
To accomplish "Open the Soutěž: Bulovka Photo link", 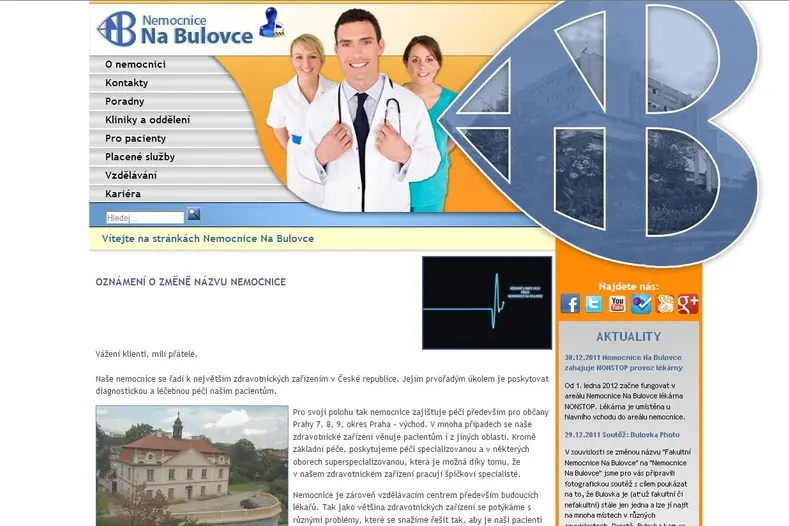I will [x=622, y=435].
